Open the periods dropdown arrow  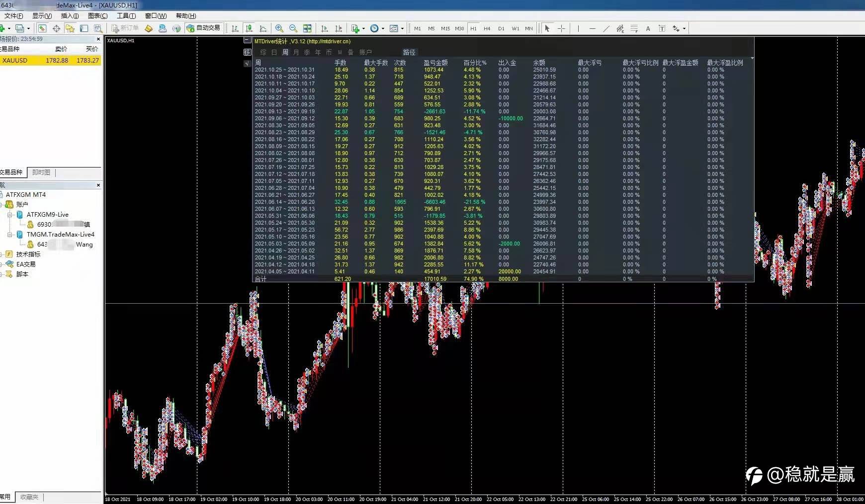click(x=383, y=28)
